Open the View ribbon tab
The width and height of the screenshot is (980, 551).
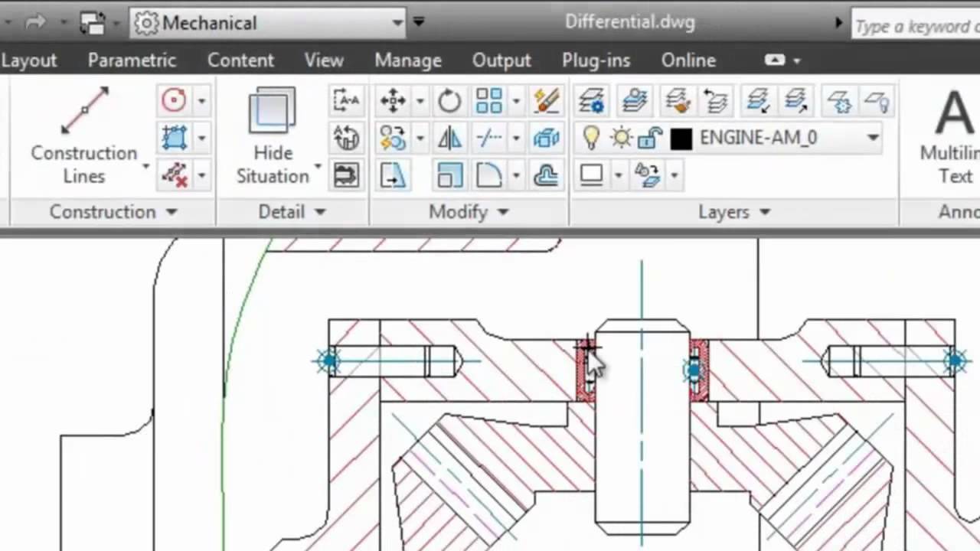[x=324, y=60]
